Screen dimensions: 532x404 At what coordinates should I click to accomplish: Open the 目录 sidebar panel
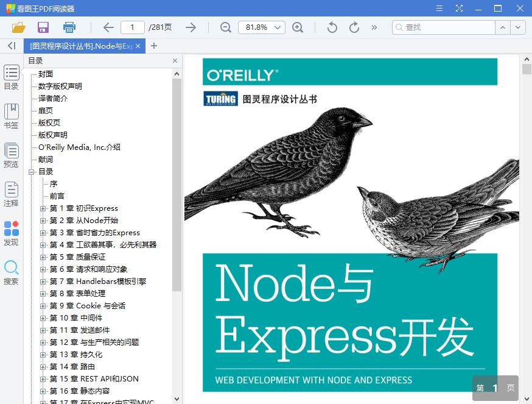pyautogui.click(x=11, y=77)
